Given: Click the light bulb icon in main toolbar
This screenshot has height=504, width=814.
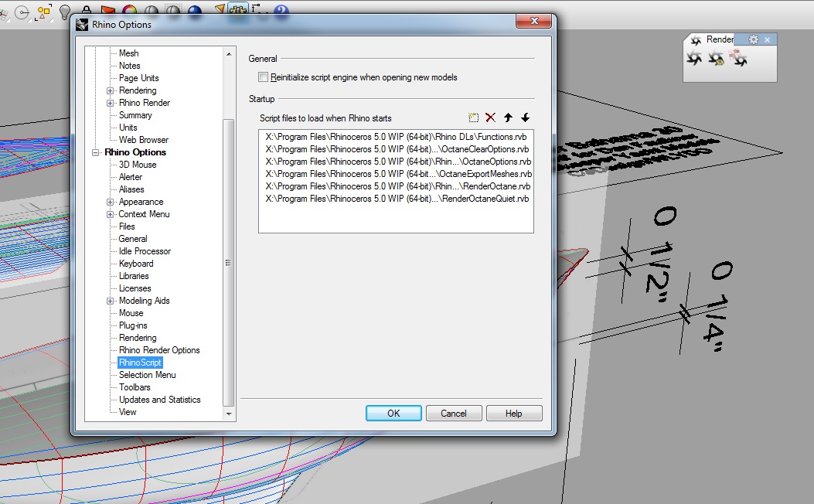Looking at the screenshot, I should [x=65, y=12].
